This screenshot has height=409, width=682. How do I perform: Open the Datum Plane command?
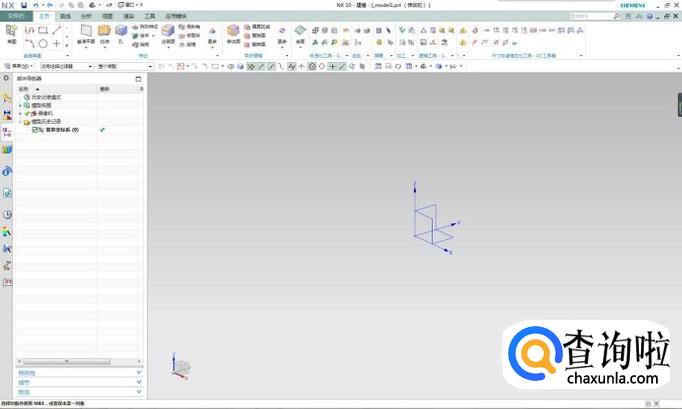click(x=86, y=34)
